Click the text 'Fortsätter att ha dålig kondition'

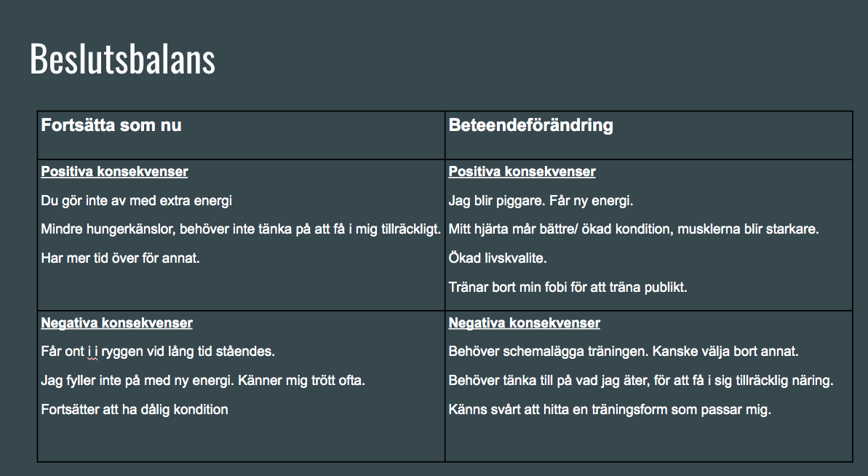pos(135,410)
